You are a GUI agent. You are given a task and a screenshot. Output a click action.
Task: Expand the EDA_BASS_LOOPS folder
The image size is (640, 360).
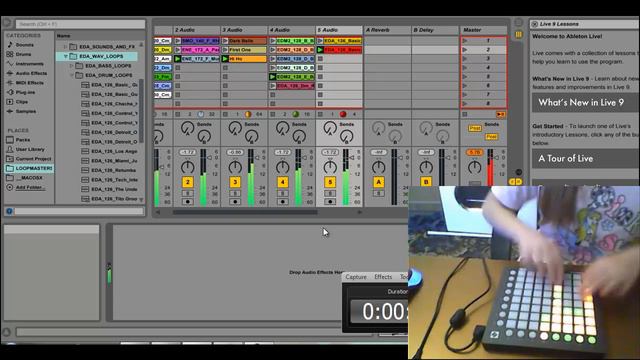click(x=72, y=66)
